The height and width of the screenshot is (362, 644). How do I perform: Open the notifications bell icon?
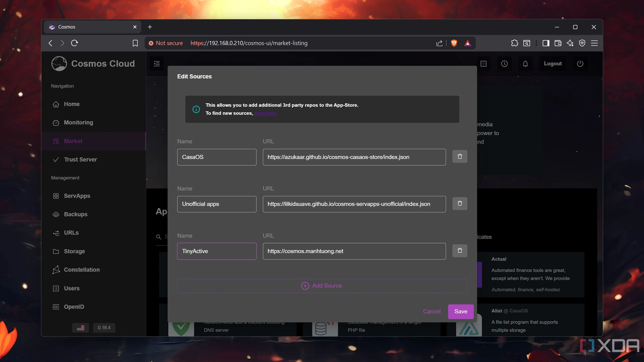(525, 64)
